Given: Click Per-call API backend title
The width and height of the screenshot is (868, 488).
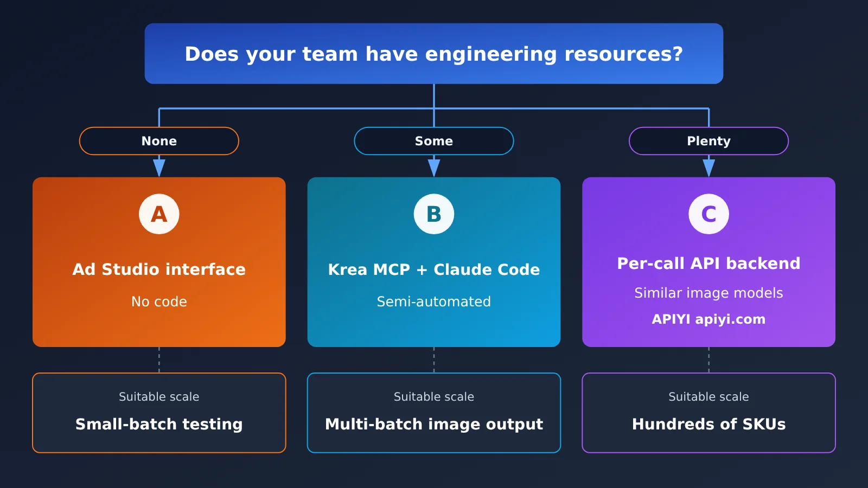Looking at the screenshot, I should (709, 264).
